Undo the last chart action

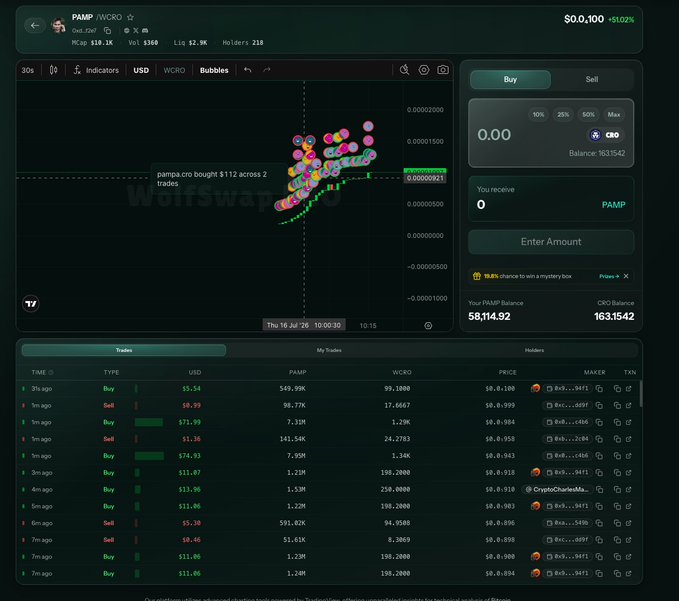(x=248, y=70)
